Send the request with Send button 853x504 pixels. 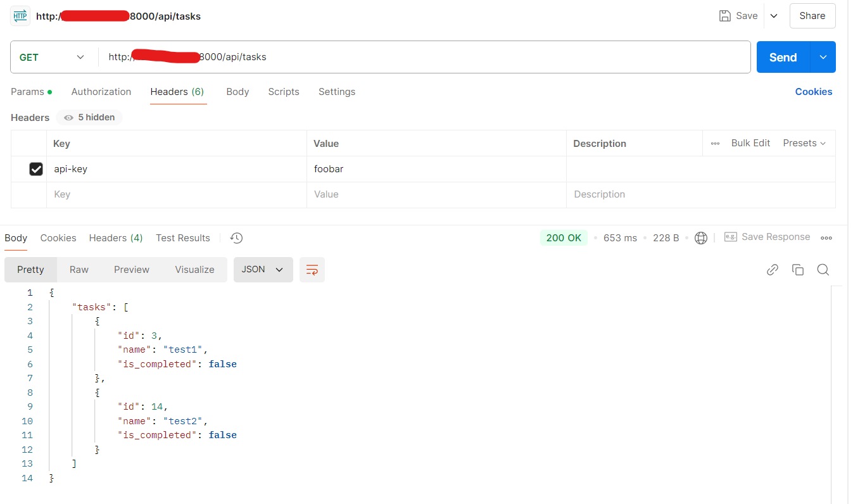[783, 57]
